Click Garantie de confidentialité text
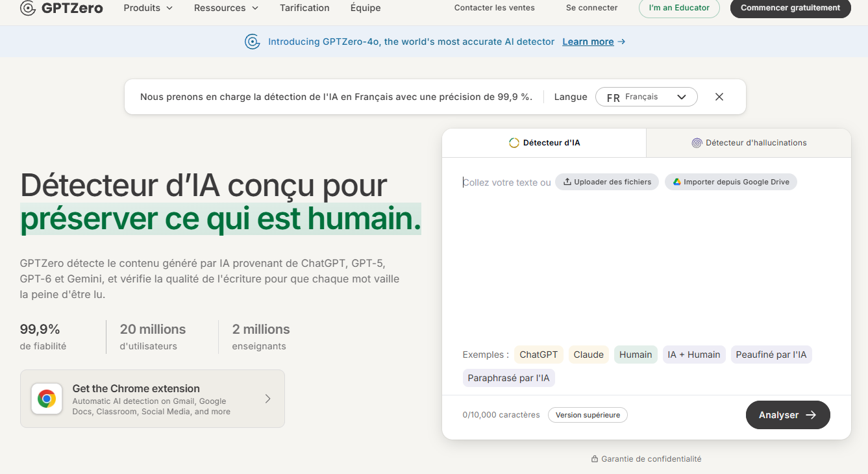 (x=651, y=459)
